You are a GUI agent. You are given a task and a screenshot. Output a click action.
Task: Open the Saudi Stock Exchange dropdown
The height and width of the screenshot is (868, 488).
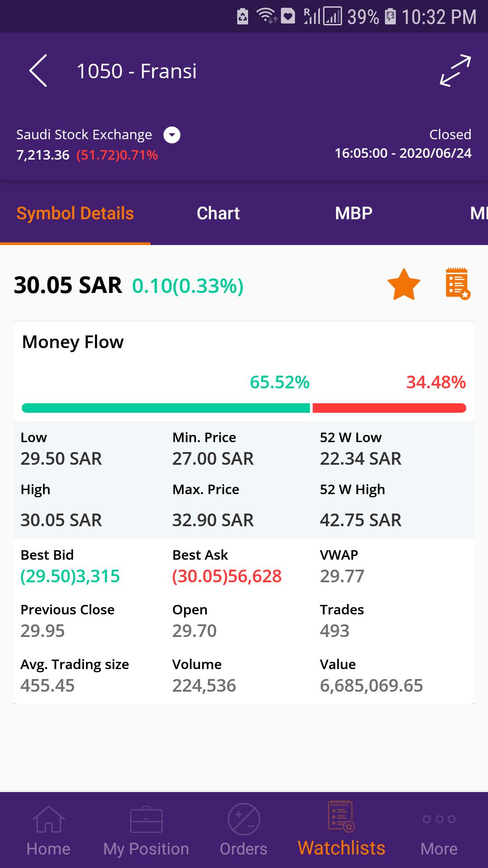pyautogui.click(x=172, y=135)
